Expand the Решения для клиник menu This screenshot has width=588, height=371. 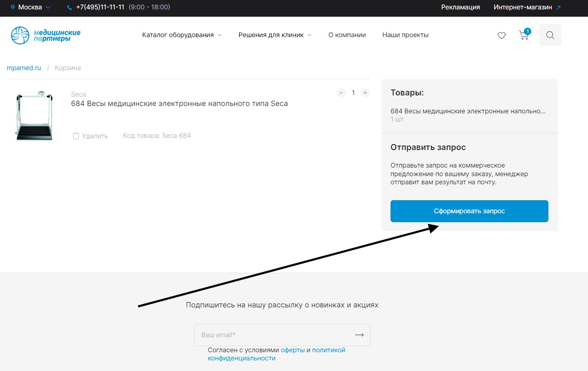pyautogui.click(x=275, y=35)
